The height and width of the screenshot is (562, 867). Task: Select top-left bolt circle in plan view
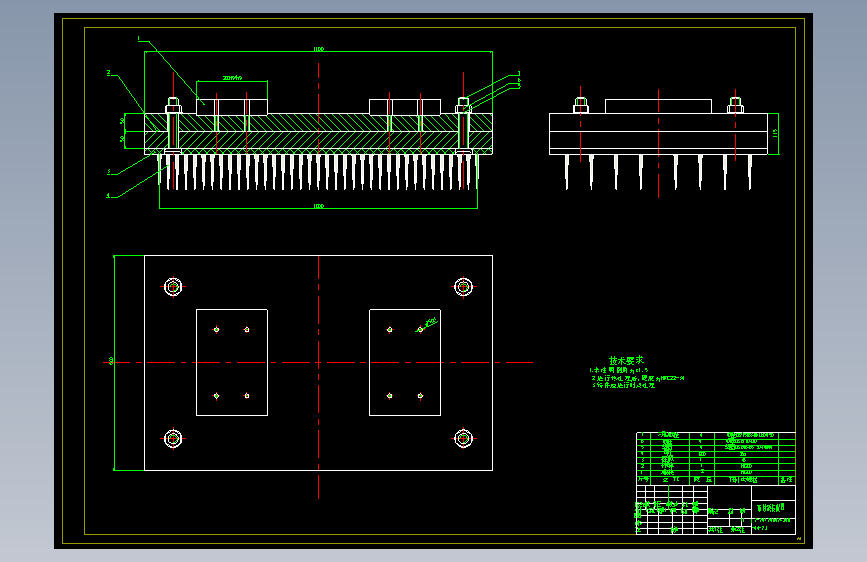[x=173, y=287]
